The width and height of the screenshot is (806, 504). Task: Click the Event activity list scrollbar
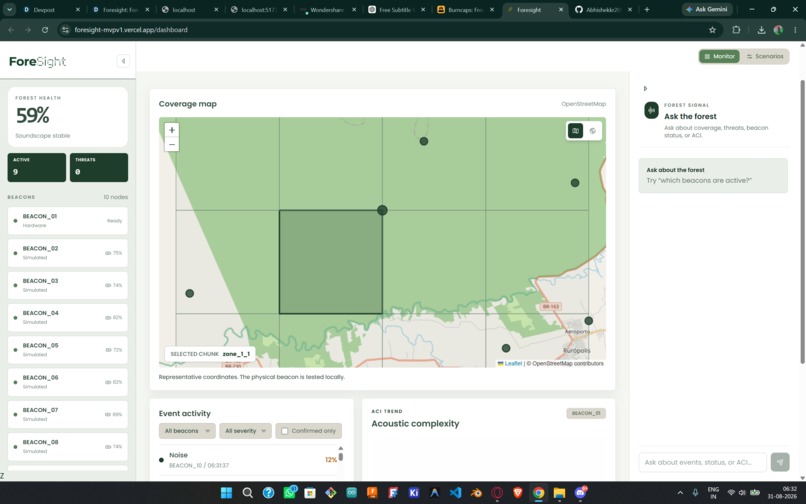click(x=340, y=457)
